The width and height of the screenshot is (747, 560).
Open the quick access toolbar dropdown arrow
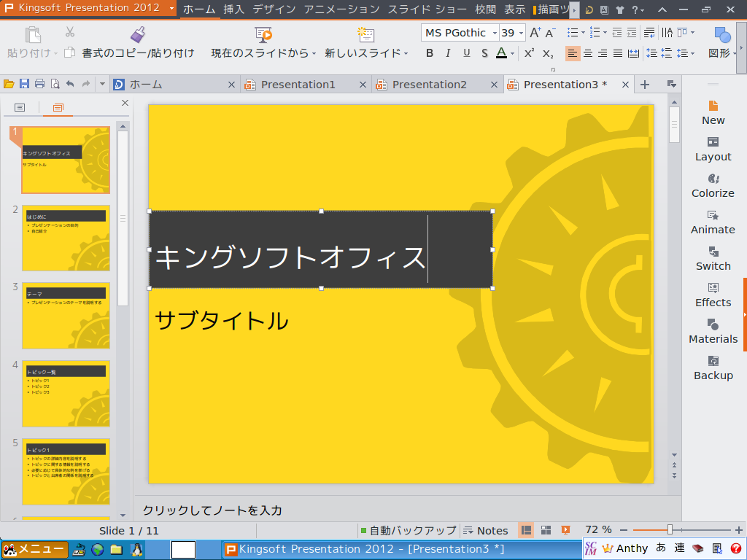pos(102,85)
